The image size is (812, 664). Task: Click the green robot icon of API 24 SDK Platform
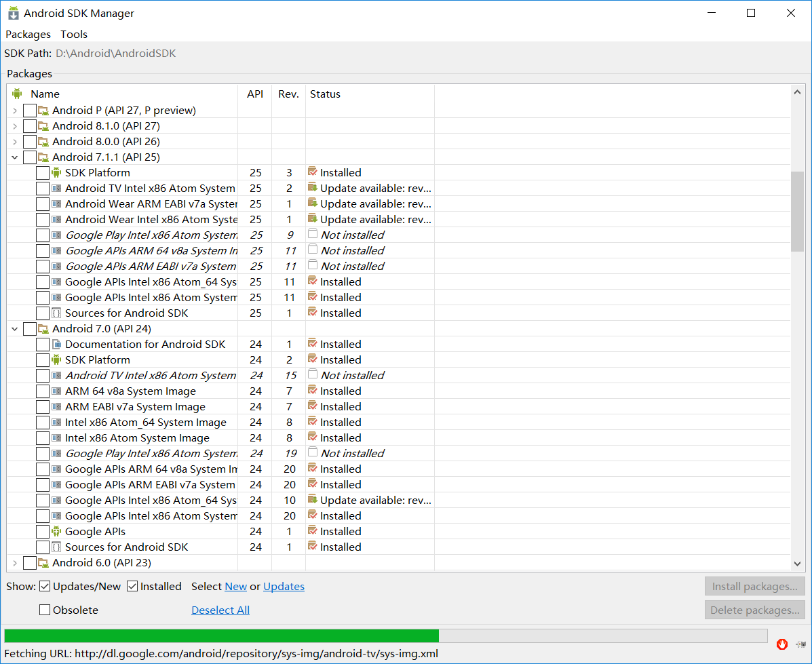point(56,360)
